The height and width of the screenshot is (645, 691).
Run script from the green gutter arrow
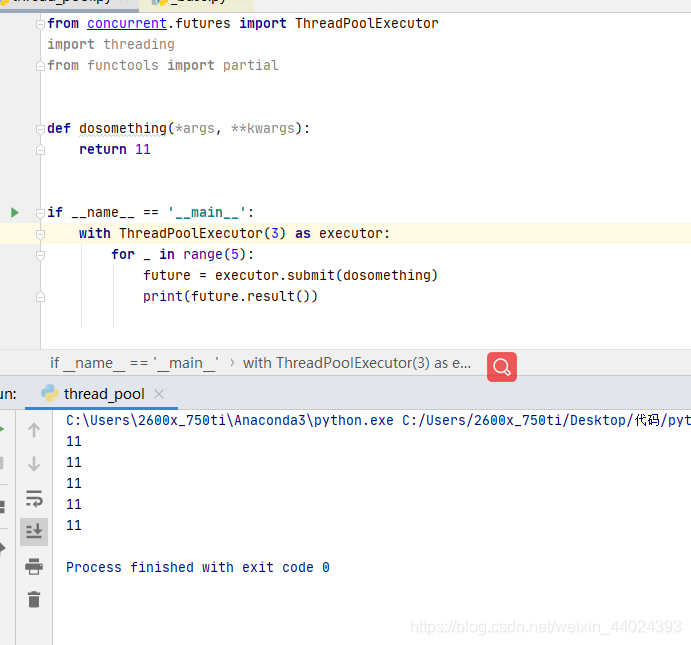[x=15, y=213]
